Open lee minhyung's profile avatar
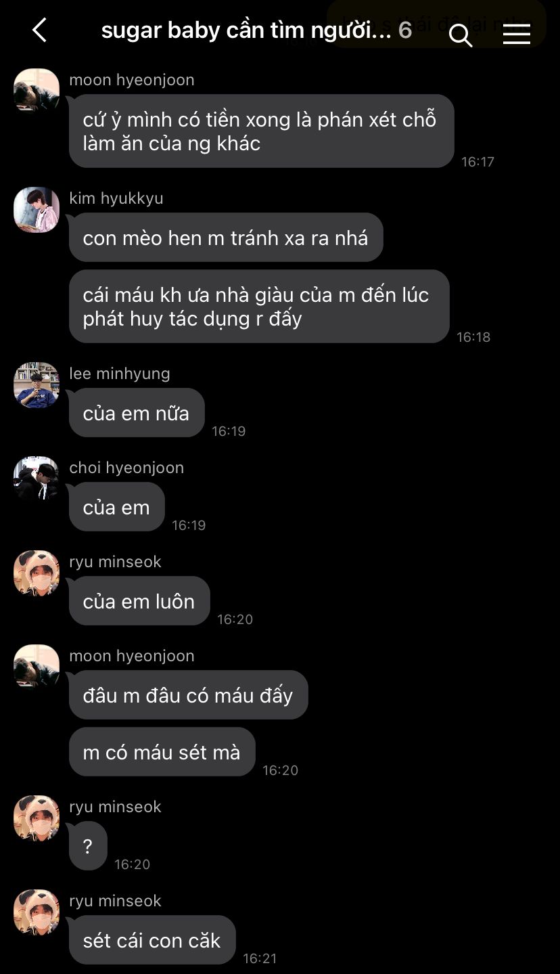The image size is (560, 974). 37,385
